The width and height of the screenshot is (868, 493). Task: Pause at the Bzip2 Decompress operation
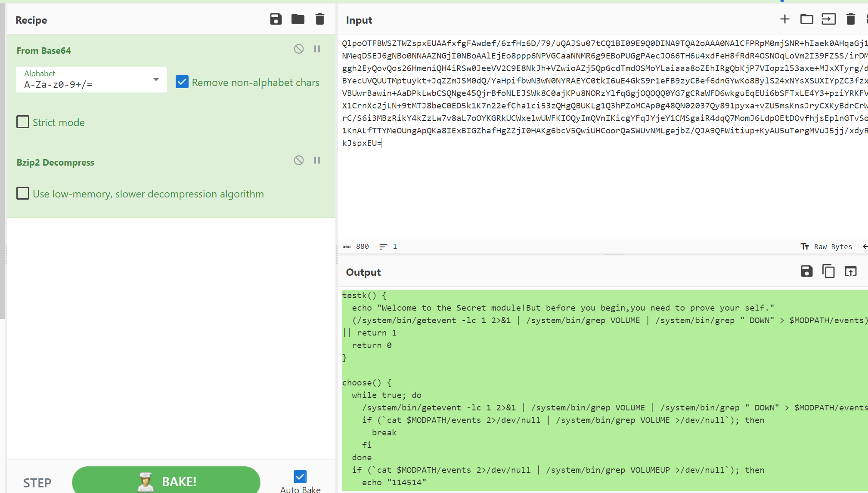317,160
